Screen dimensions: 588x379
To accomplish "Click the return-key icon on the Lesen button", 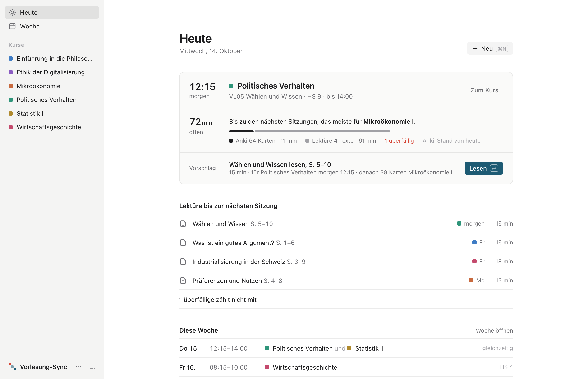I will tap(494, 168).
